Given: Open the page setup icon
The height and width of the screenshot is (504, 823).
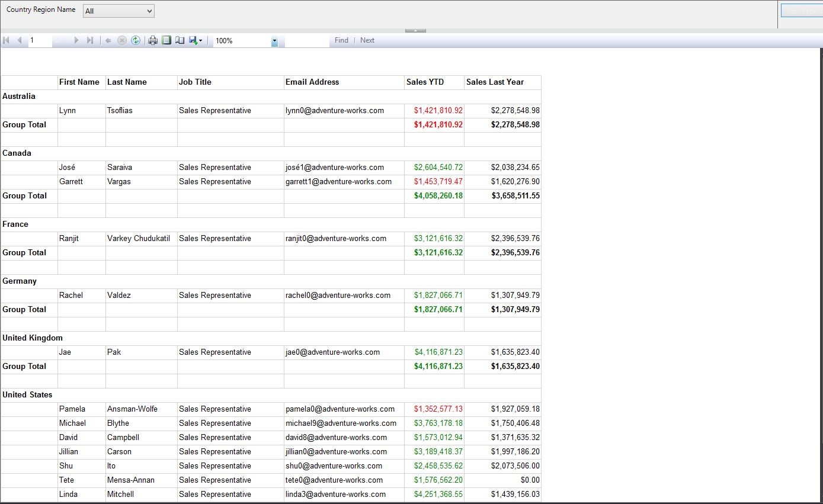Looking at the screenshot, I should coord(180,40).
